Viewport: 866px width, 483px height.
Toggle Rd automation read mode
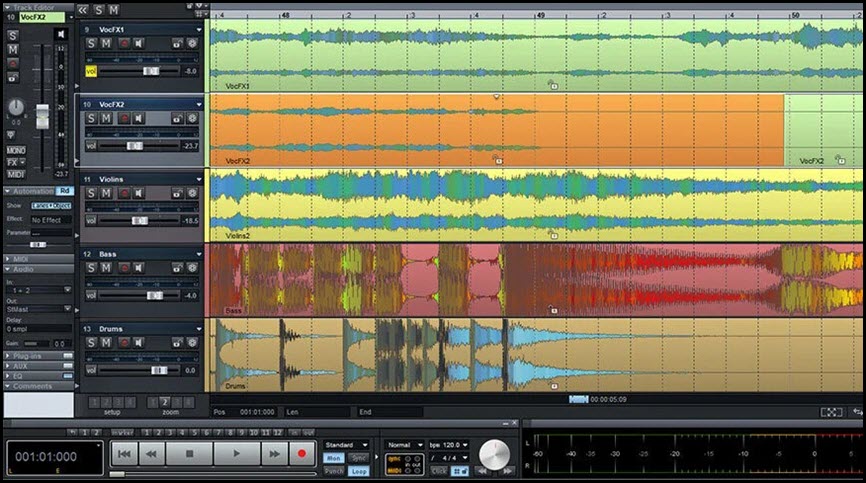click(x=65, y=191)
